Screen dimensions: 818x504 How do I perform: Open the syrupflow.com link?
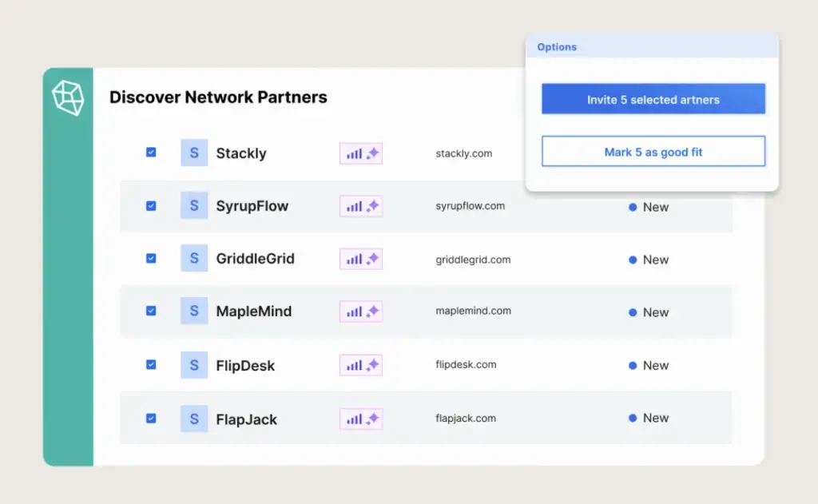[471, 206]
